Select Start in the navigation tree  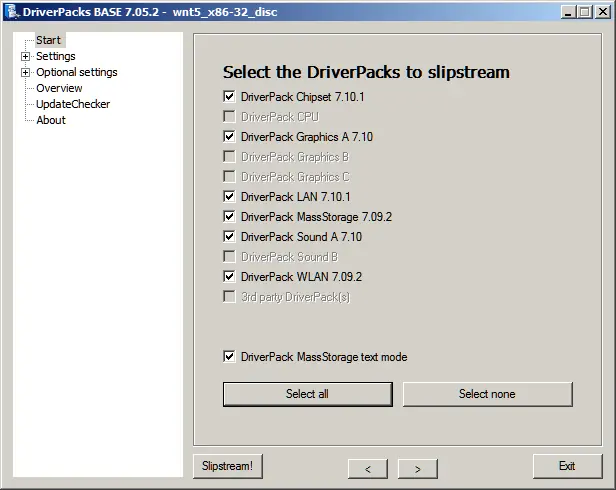tap(49, 40)
